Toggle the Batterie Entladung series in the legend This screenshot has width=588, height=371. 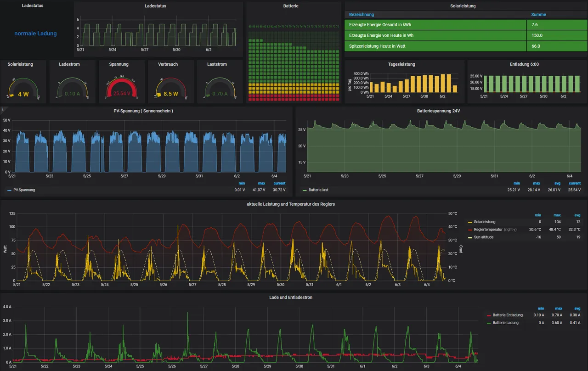click(x=508, y=315)
